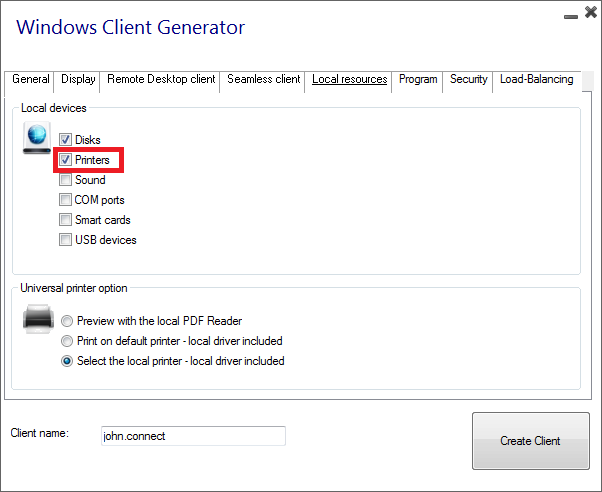Choose Print on default printer option
The image size is (602, 492).
[68, 341]
